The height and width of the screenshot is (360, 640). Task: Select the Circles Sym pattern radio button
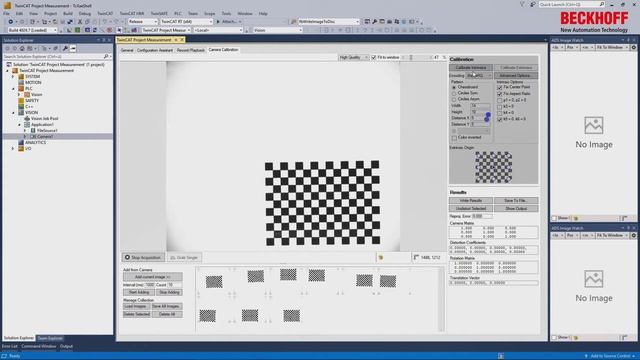pyautogui.click(x=454, y=93)
